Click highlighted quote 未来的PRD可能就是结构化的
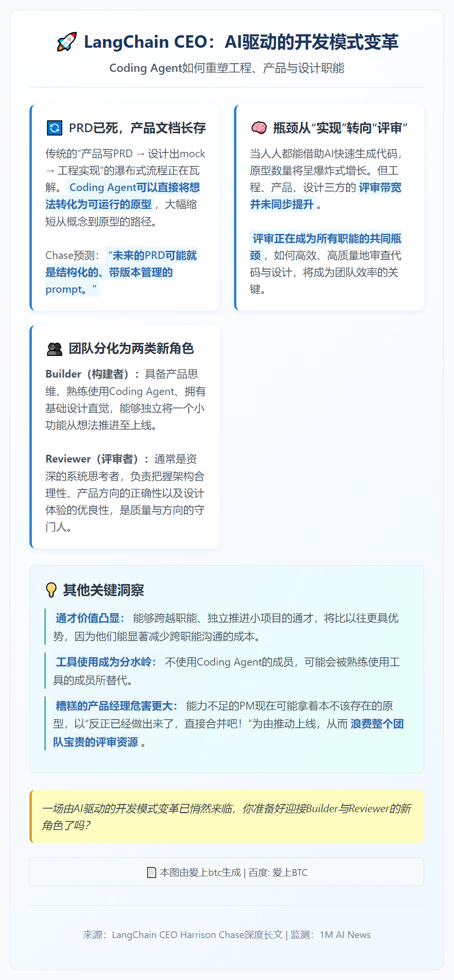The image size is (454, 980). tap(121, 264)
